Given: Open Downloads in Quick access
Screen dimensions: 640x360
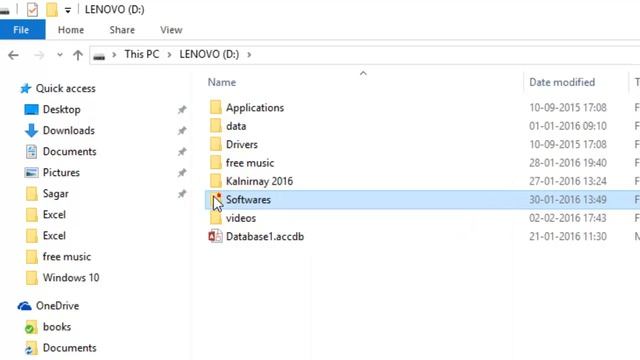Looking at the screenshot, I should (x=69, y=131).
